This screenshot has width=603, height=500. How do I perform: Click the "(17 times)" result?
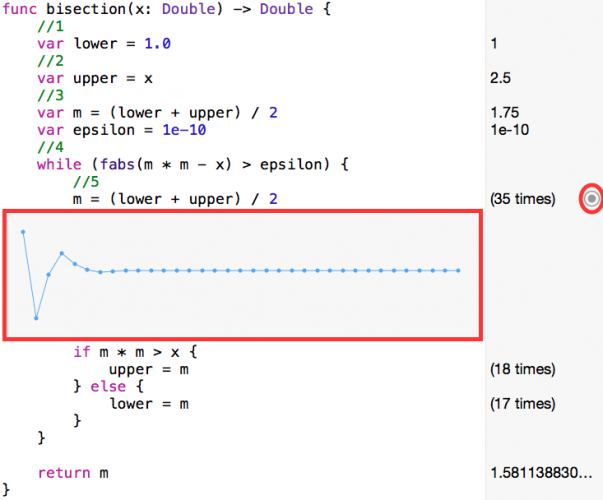click(x=523, y=404)
